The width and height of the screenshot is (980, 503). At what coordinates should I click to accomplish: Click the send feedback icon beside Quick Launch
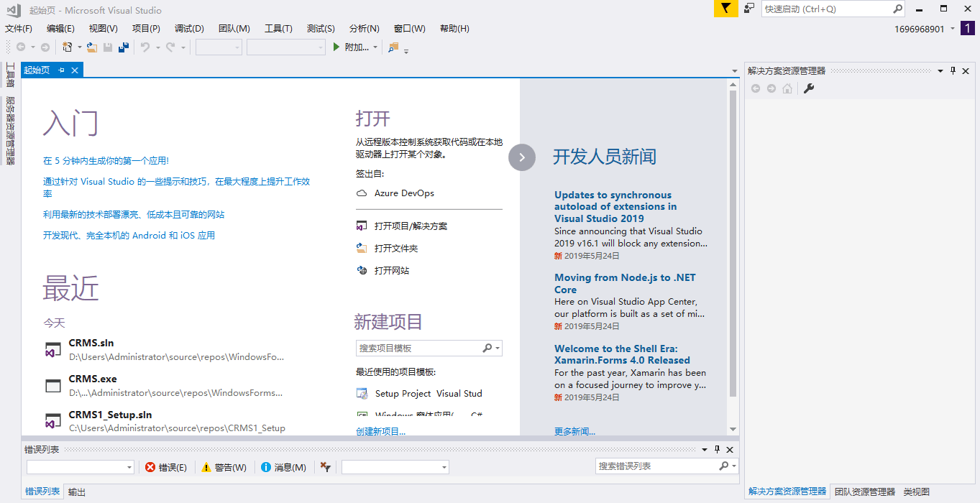(x=749, y=9)
